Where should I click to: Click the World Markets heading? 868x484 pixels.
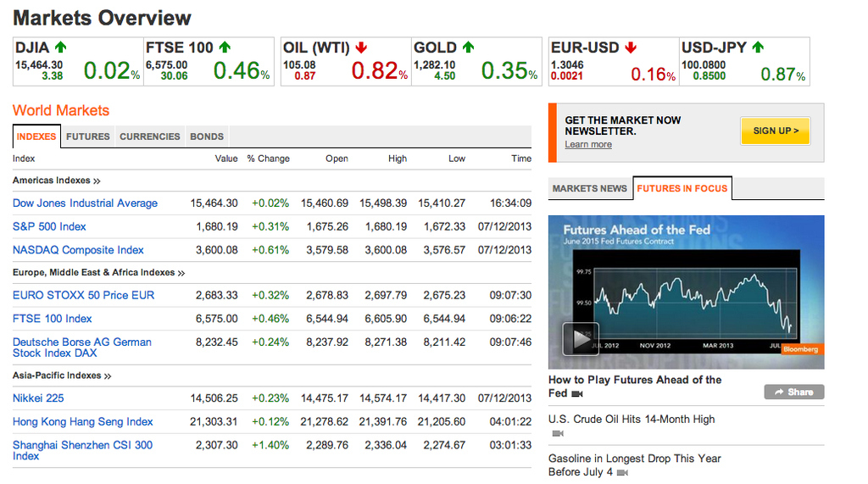[x=61, y=110]
